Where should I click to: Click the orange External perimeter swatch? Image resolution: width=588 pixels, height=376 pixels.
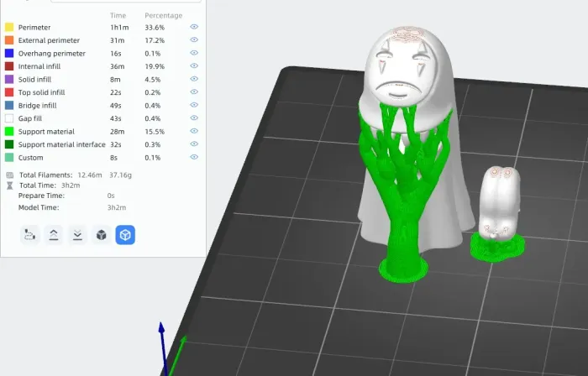pos(9,40)
